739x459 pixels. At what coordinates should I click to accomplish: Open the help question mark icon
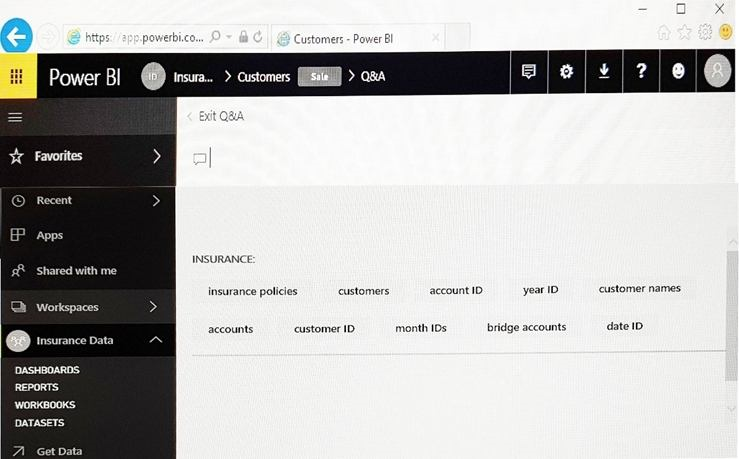click(641, 73)
